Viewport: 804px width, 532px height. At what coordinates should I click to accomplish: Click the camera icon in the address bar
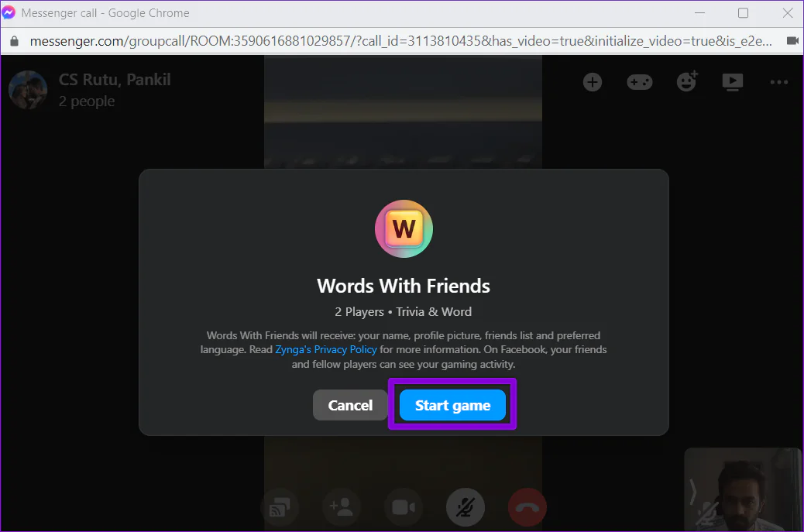tap(792, 40)
